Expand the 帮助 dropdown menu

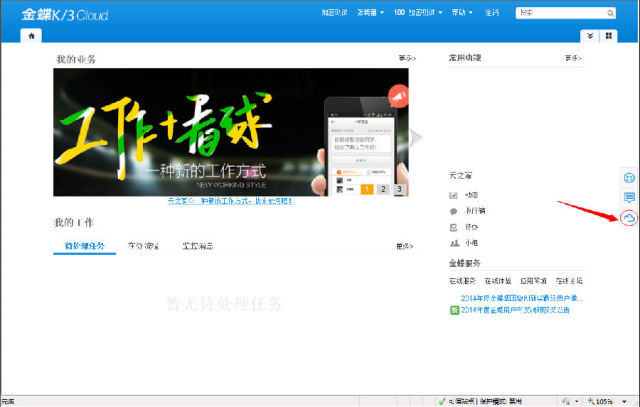point(462,13)
